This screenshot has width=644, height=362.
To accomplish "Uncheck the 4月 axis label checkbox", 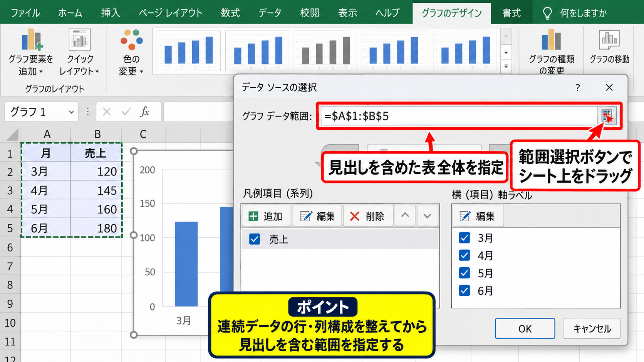I will (465, 255).
